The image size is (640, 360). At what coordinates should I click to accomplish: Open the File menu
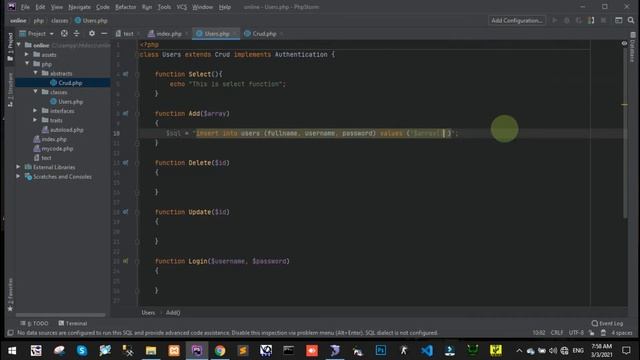point(25,7)
